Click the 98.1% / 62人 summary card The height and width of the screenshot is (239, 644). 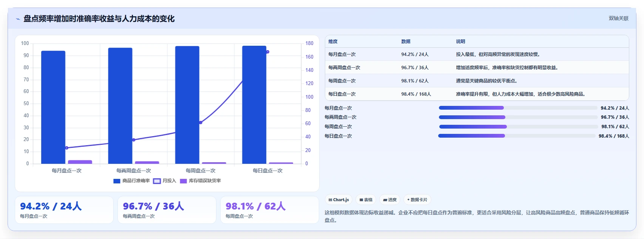click(x=270, y=210)
